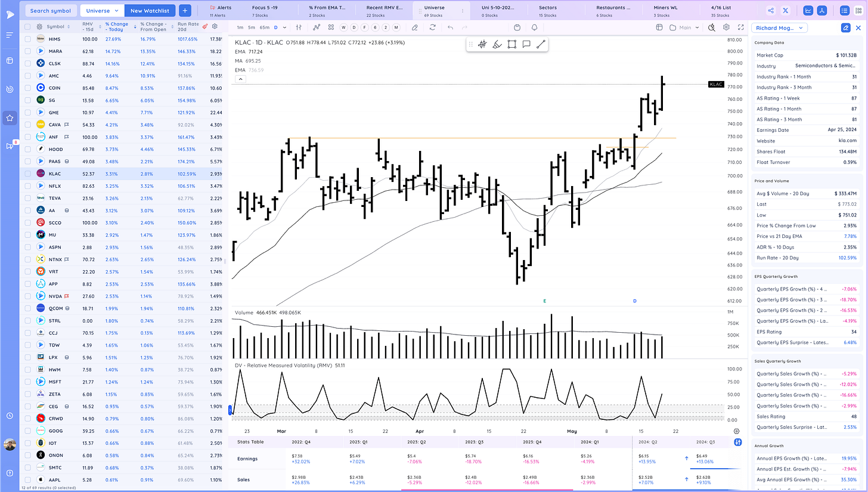Image resolution: width=868 pixels, height=492 pixels.
Task: Select the watchlist star icon in sidebar
Action: click(10, 117)
